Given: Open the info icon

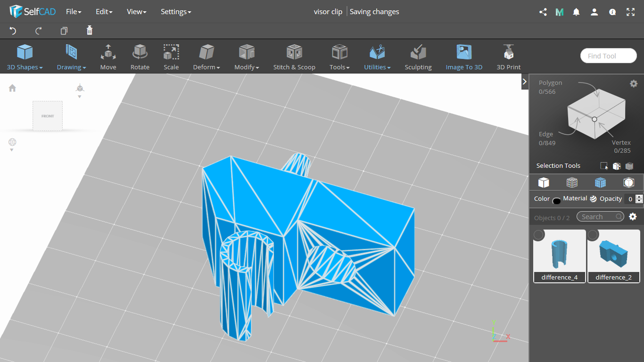Looking at the screenshot, I should point(612,12).
